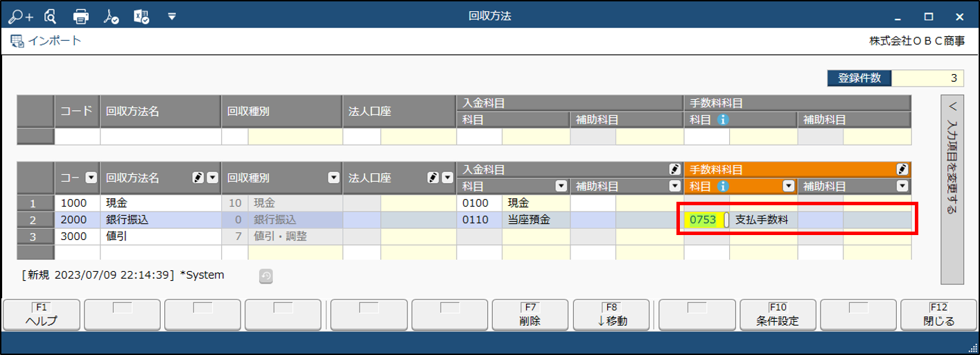Click the 当座預金 cell
Screen dimensions: 980x355
tap(536, 220)
